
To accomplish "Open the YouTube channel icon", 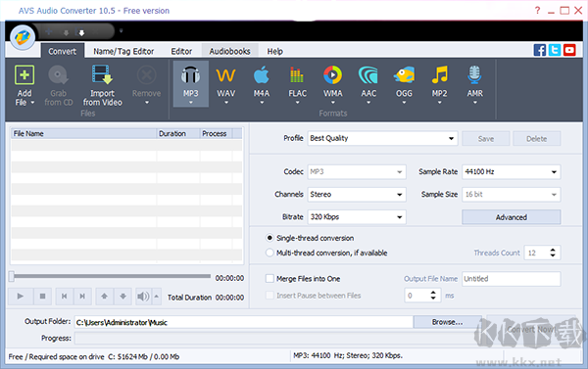I will coord(569,50).
